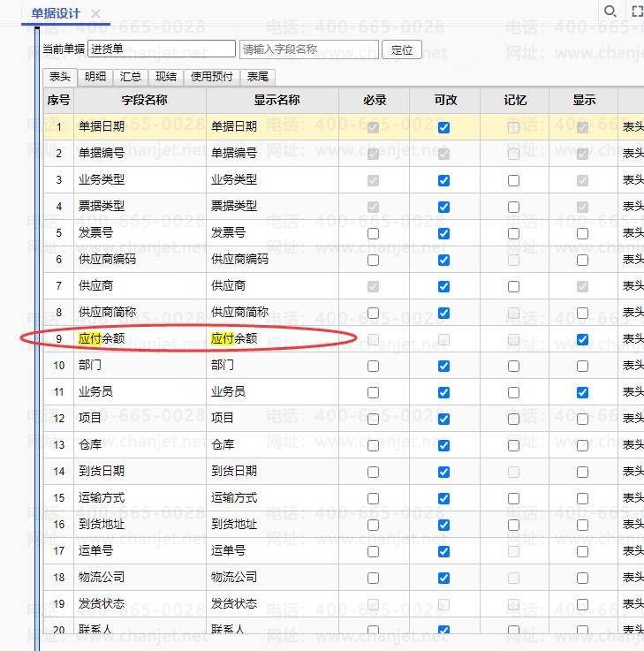Click the 请输入字段名称 search field
The height and width of the screenshot is (651, 644).
(309, 49)
